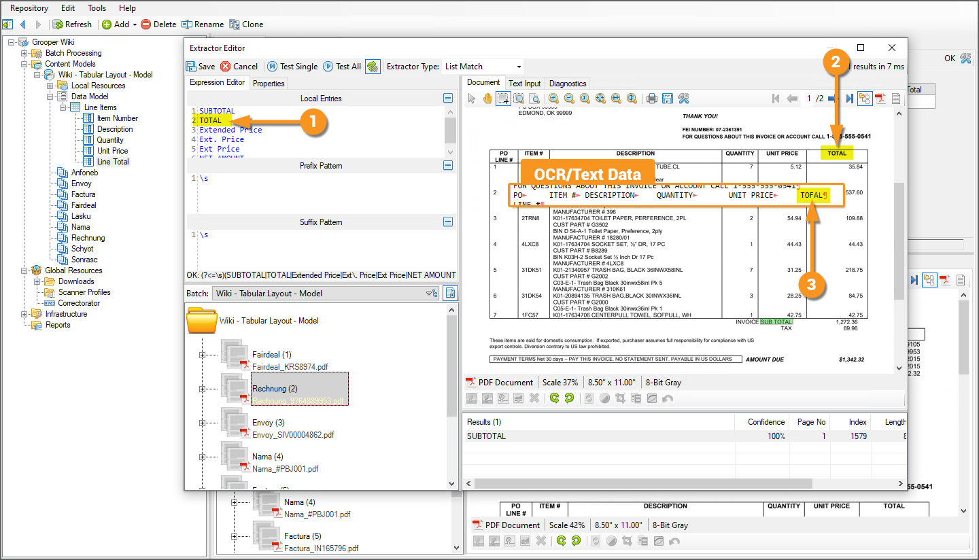Click the zoom out magnifier icon

coord(570,99)
